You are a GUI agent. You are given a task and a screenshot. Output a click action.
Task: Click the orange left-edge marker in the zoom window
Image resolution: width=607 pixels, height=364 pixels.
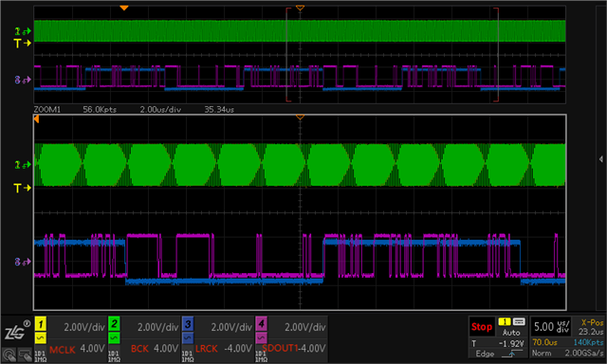(36, 119)
